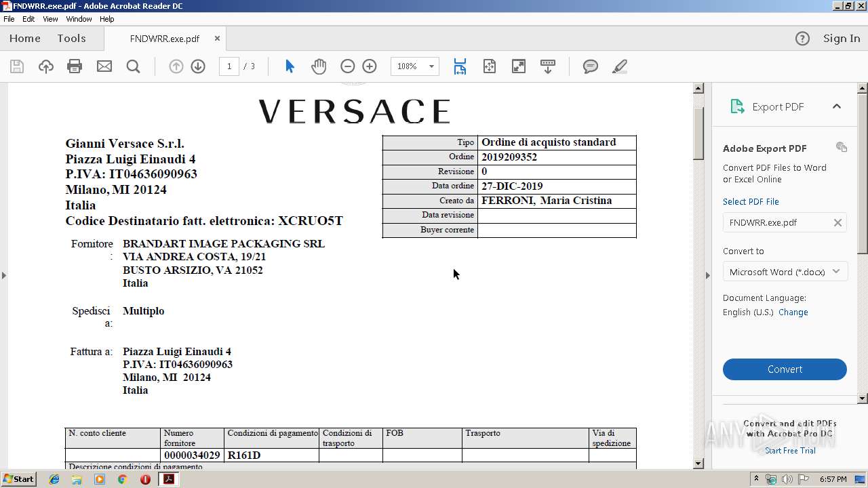Save the file using the floppy icon
The width and height of the screenshot is (868, 488).
pyautogui.click(x=17, y=66)
